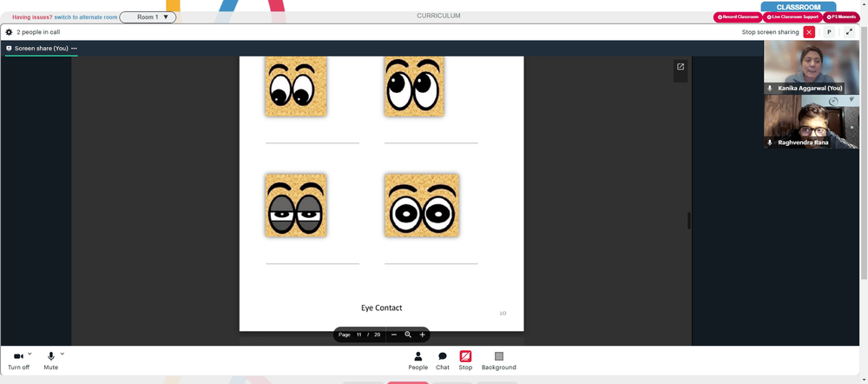Click switch to alternate room link

click(x=86, y=17)
